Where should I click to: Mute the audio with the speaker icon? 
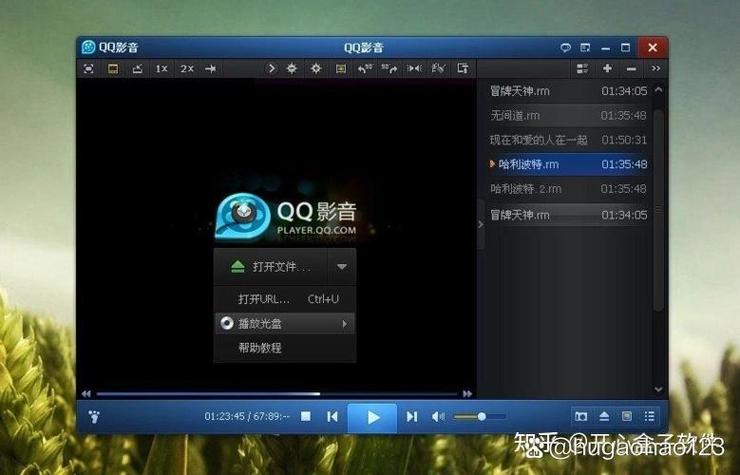438,416
